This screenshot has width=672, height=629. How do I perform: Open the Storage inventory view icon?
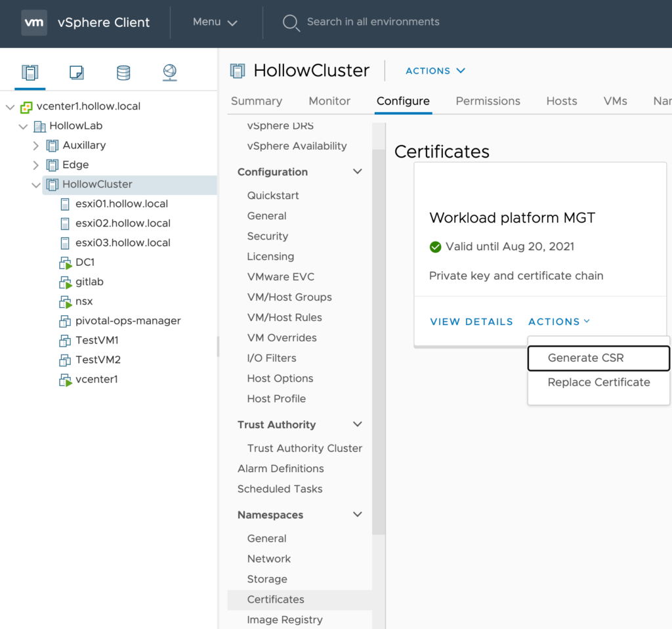[123, 72]
